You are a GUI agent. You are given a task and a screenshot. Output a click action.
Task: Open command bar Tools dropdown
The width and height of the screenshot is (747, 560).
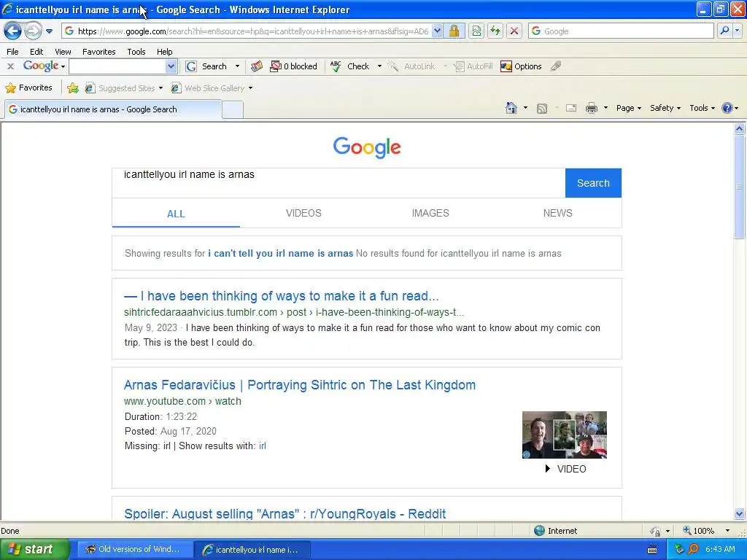[x=703, y=108]
